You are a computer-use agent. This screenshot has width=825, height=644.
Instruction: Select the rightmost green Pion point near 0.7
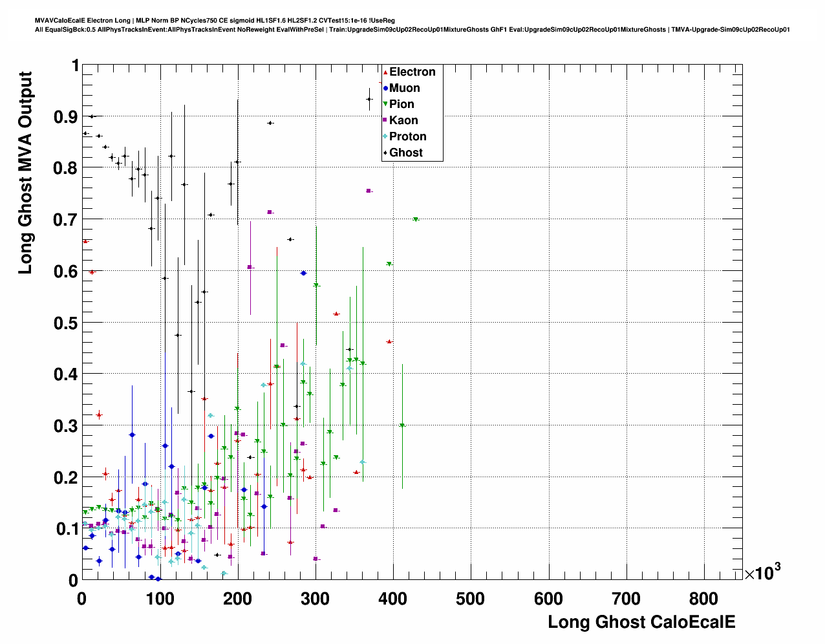416,219
